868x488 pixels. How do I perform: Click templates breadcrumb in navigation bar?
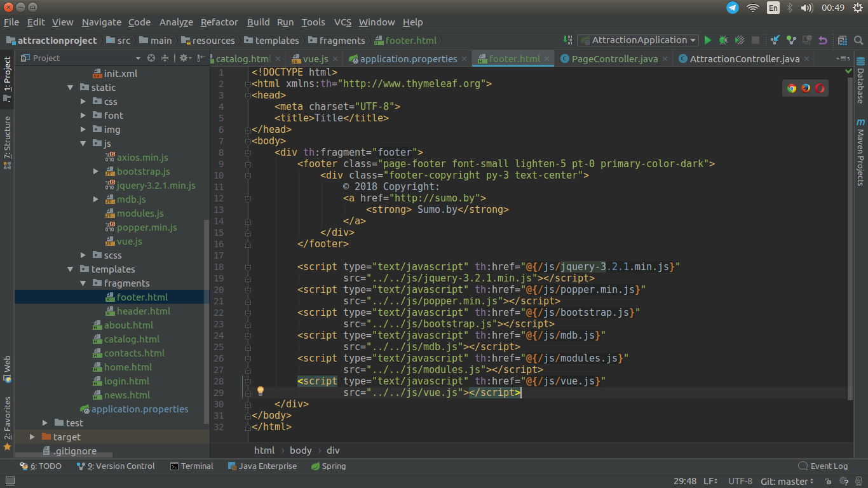tap(271, 40)
